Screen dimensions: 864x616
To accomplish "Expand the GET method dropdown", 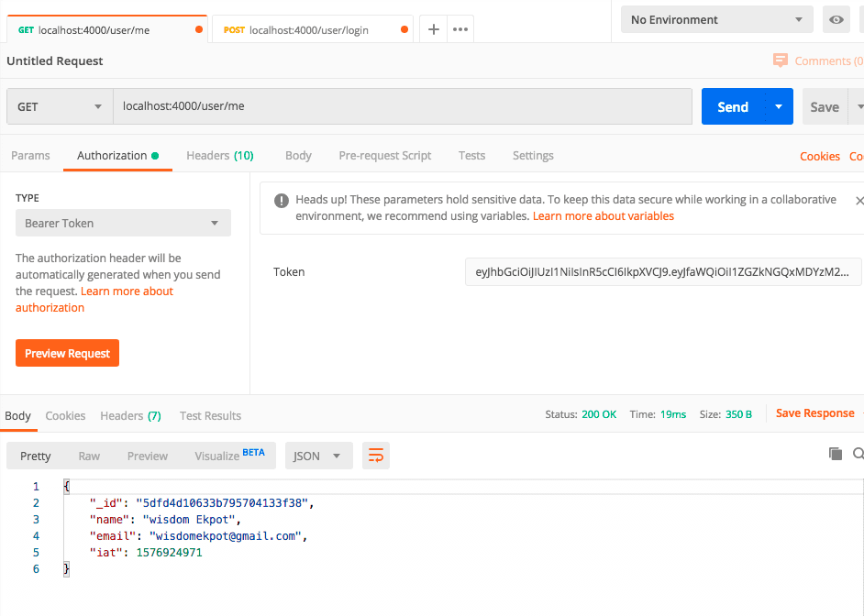I will pos(60,106).
